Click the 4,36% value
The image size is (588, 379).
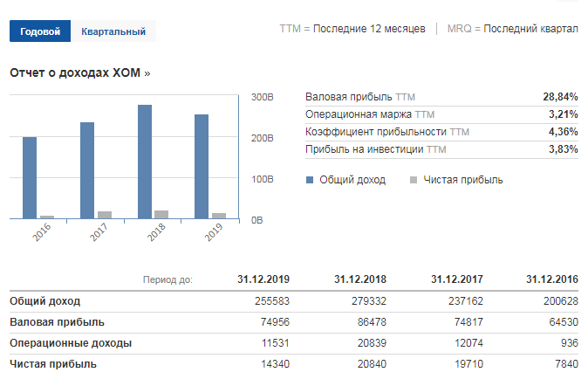[564, 132]
